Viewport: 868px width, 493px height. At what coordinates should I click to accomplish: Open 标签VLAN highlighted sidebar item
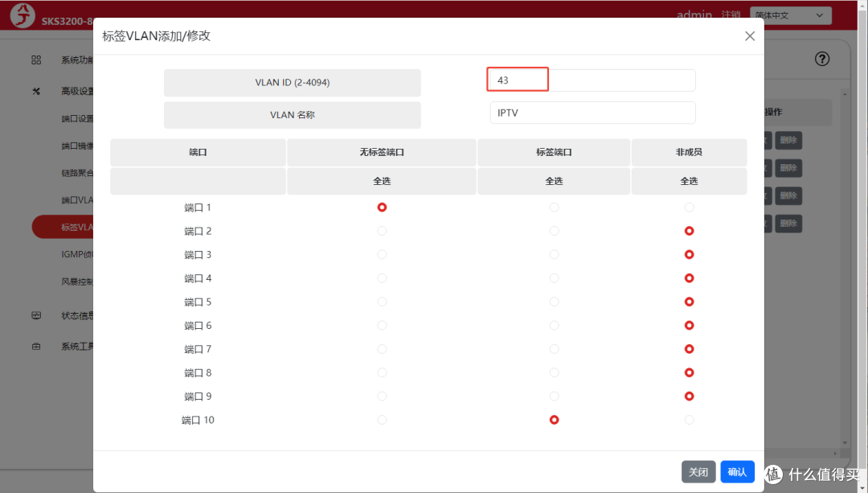coord(63,227)
